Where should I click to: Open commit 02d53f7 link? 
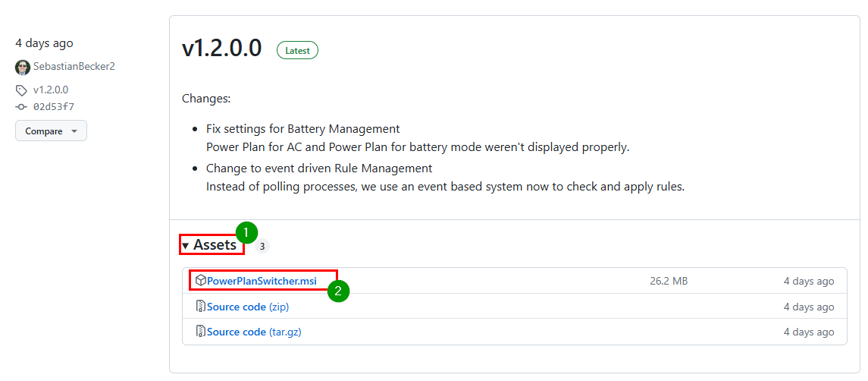[54, 106]
